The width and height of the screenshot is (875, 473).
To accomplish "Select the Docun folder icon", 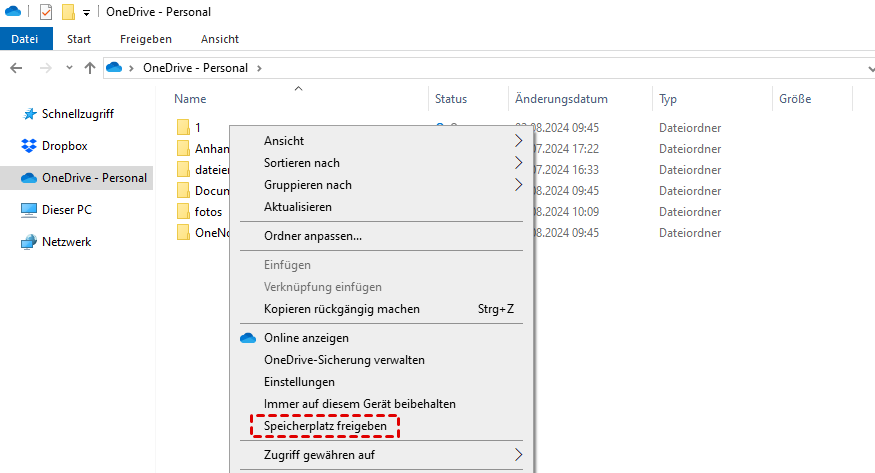I will 183,190.
